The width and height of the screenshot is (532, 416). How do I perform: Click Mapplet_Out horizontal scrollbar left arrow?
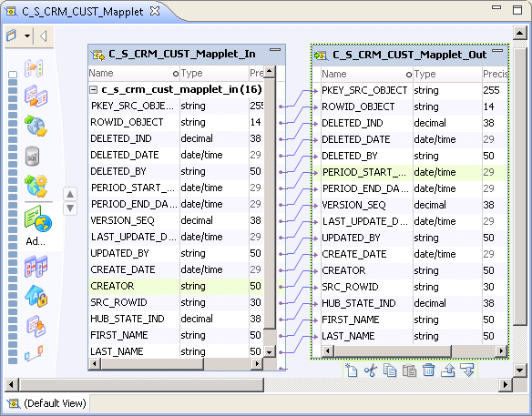point(327,350)
